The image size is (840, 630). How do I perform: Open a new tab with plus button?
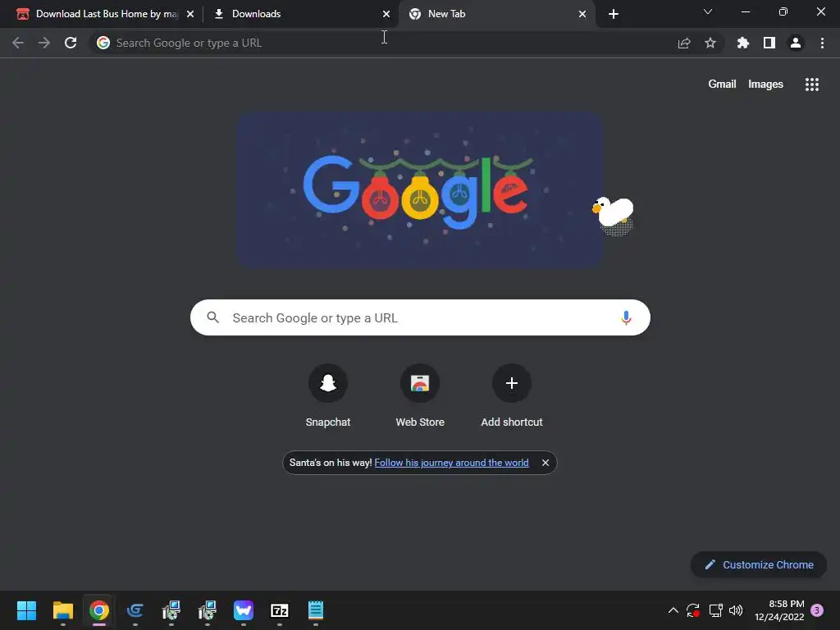click(614, 14)
